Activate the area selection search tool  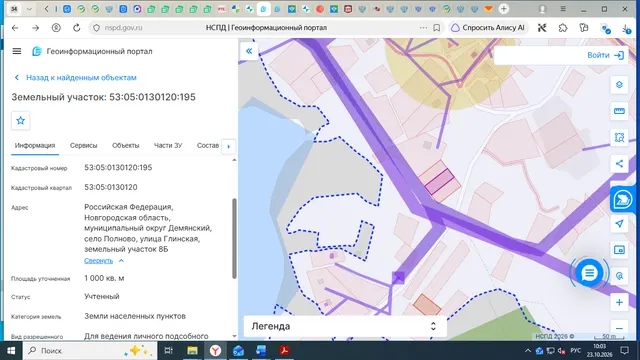pos(619,138)
